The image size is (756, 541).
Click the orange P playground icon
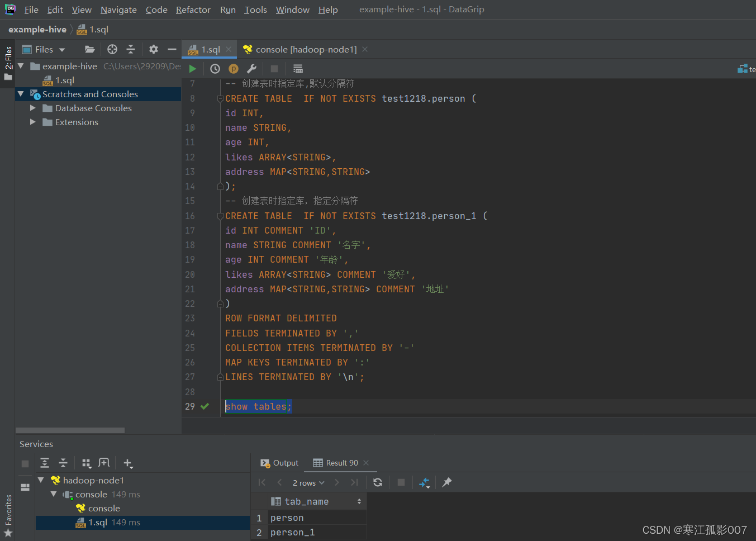coord(234,69)
